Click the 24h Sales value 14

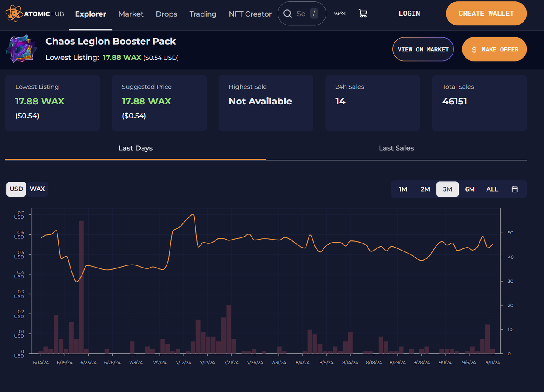click(x=340, y=101)
